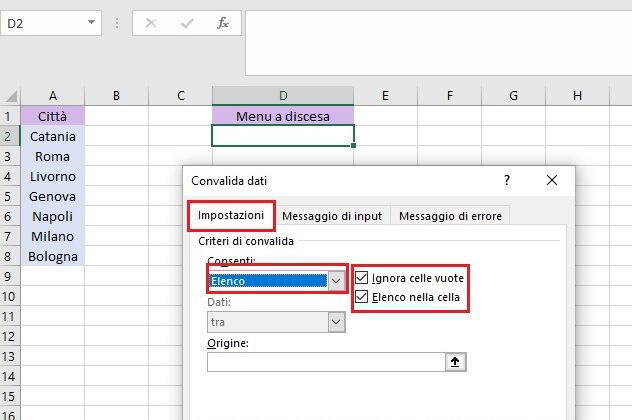The image size is (632, 420).
Task: Toggle Elenco nella cella checkbox
Action: [x=362, y=297]
